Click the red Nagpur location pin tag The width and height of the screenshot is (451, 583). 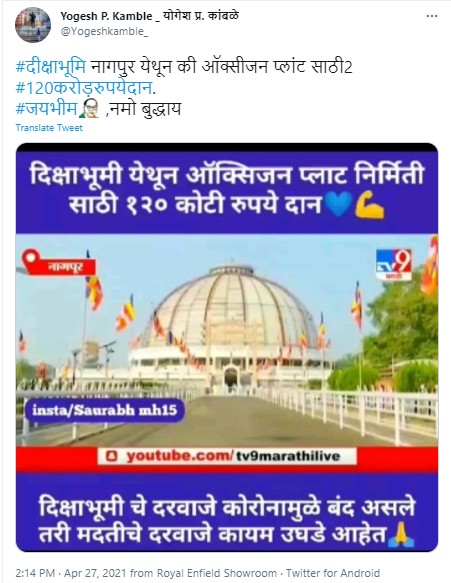[x=58, y=262]
